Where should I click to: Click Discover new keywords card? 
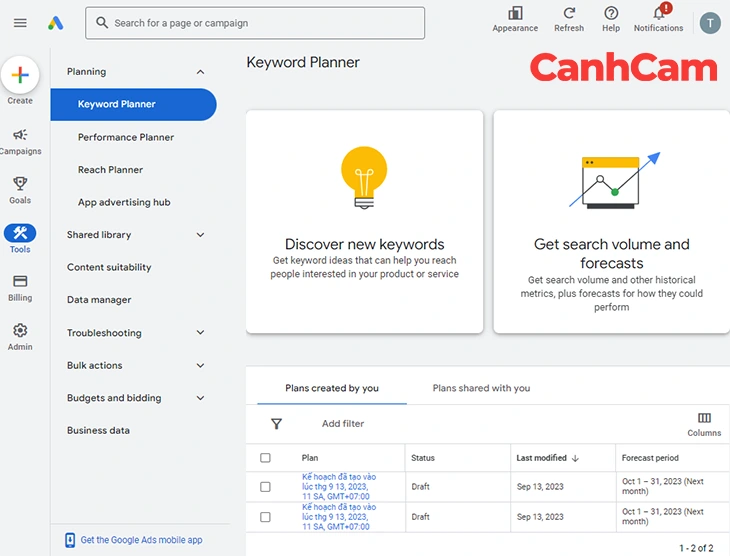click(365, 222)
